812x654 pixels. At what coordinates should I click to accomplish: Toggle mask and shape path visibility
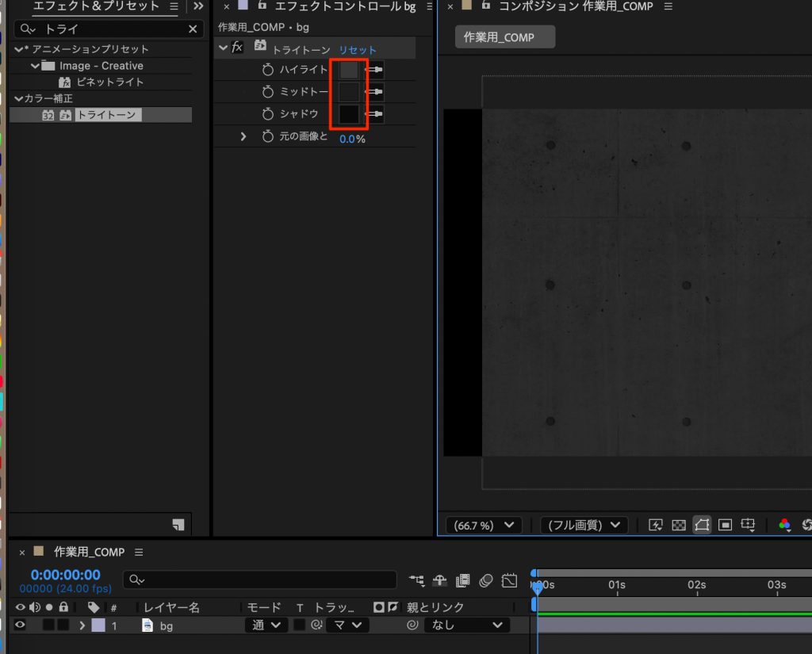pyautogui.click(x=702, y=525)
